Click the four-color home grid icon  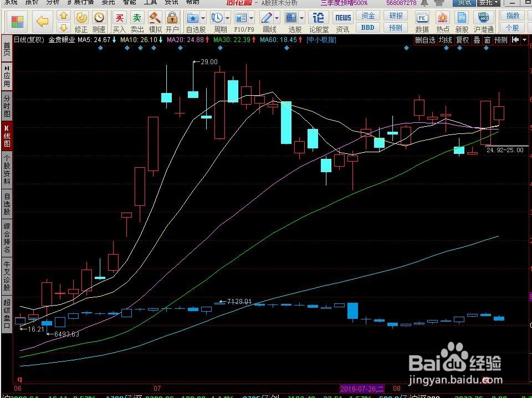[x=17, y=22]
